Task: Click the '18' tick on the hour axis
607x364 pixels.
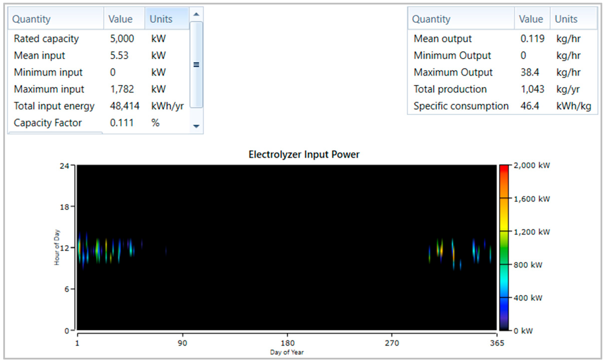Action: pos(64,207)
